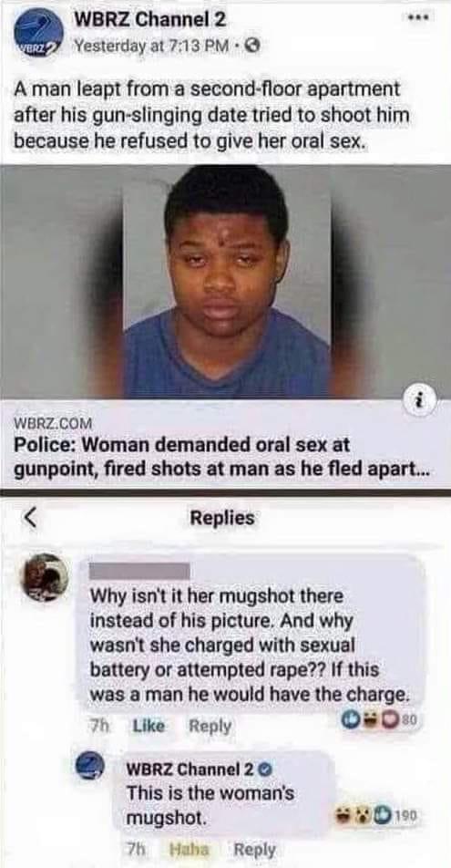Like the mugshot question comment

coord(149,727)
